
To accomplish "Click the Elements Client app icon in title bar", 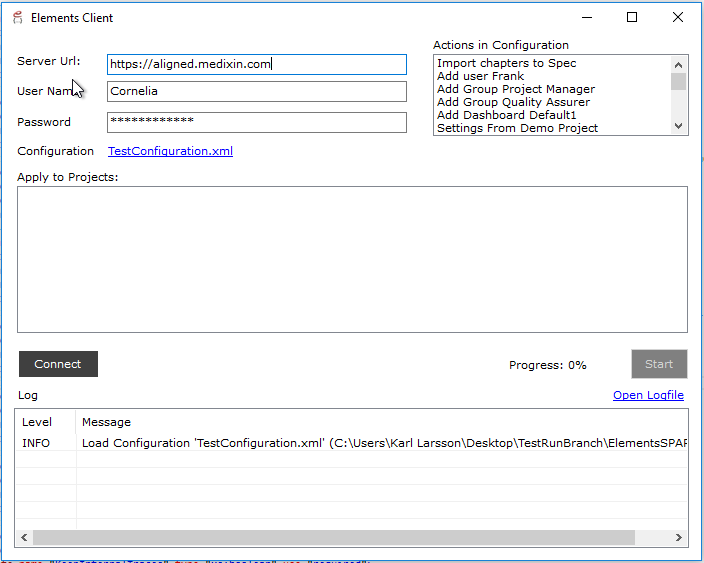I will (17, 18).
